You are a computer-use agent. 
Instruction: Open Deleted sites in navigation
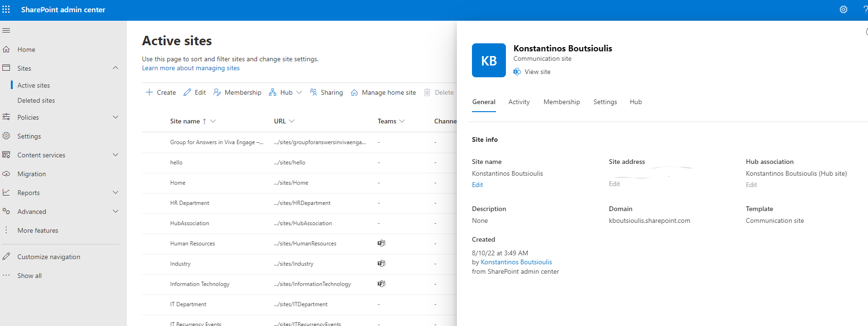pyautogui.click(x=36, y=100)
